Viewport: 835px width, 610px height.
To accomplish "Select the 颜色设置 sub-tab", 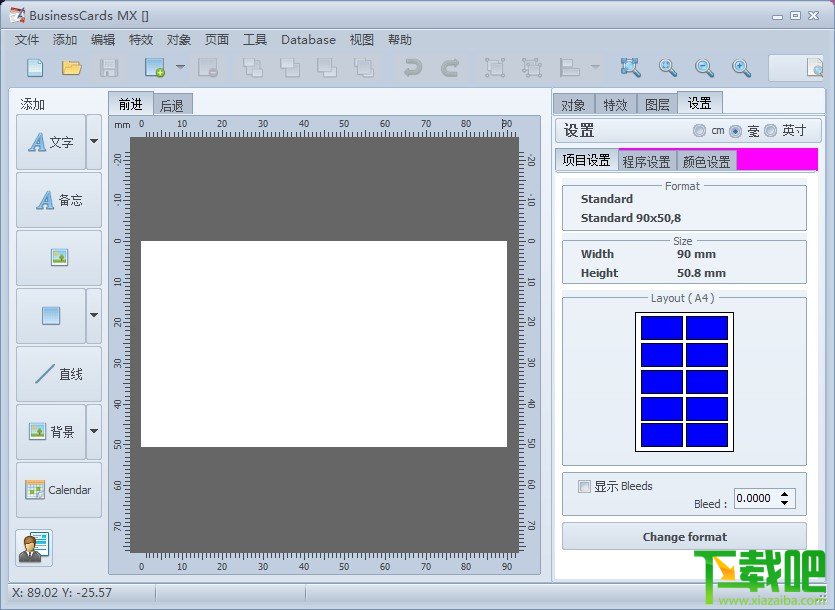I will click(x=707, y=161).
